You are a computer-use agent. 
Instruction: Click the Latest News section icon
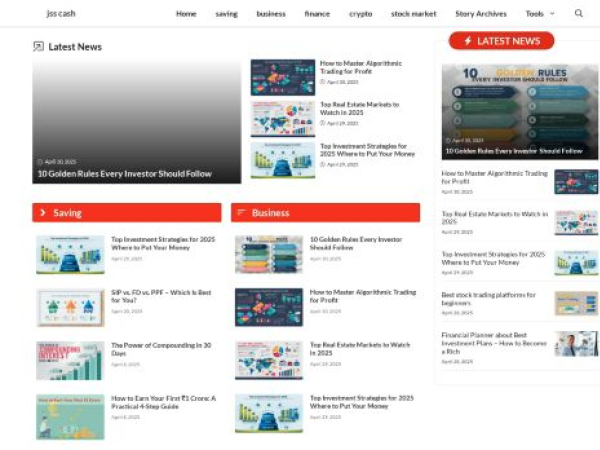(38, 47)
